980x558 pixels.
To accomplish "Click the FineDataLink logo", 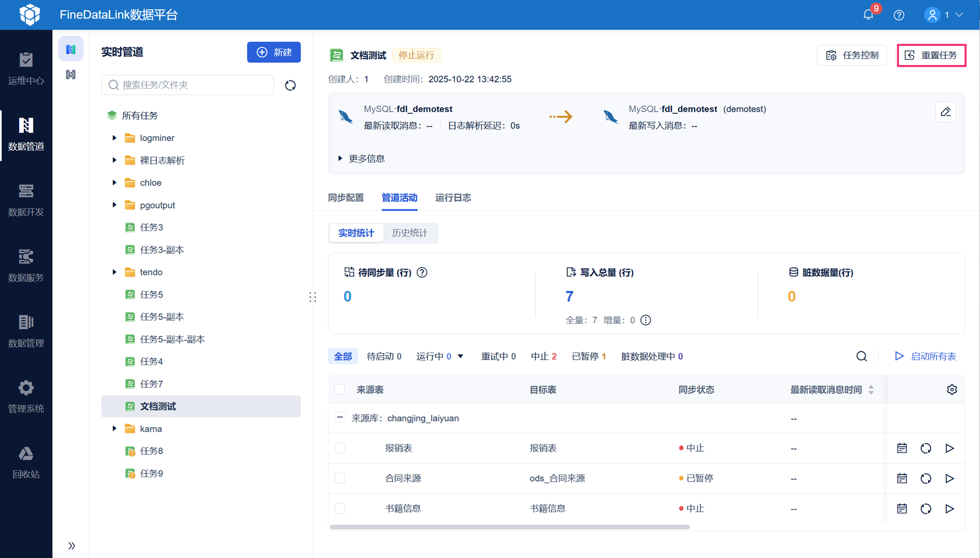I will [x=29, y=14].
